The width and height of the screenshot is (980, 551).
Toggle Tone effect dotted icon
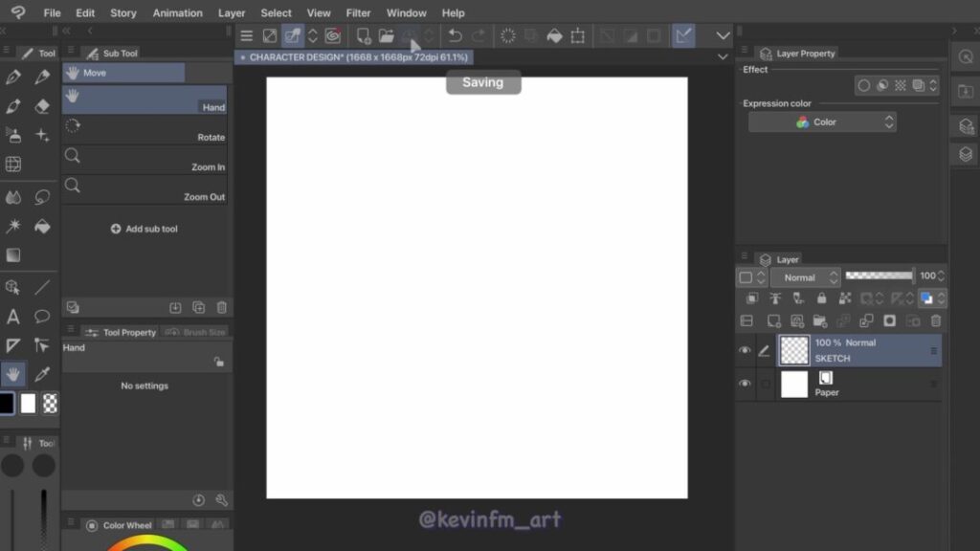pyautogui.click(x=900, y=85)
